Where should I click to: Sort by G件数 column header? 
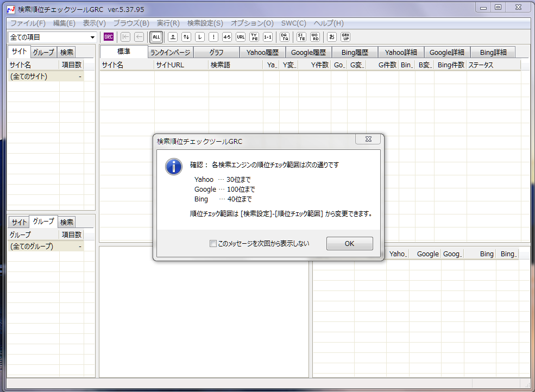[x=382, y=65]
